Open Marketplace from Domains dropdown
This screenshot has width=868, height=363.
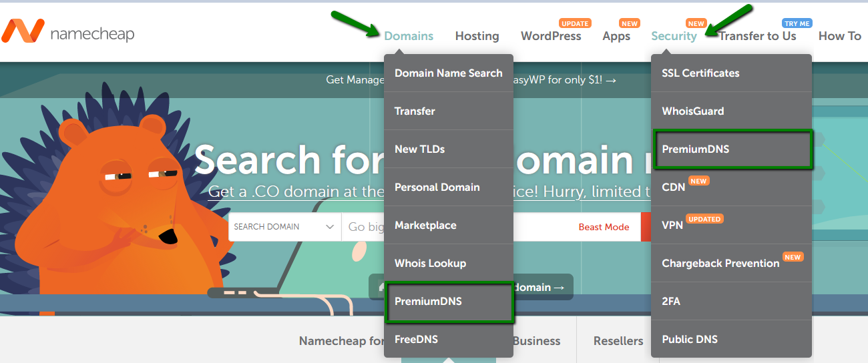tap(449, 225)
